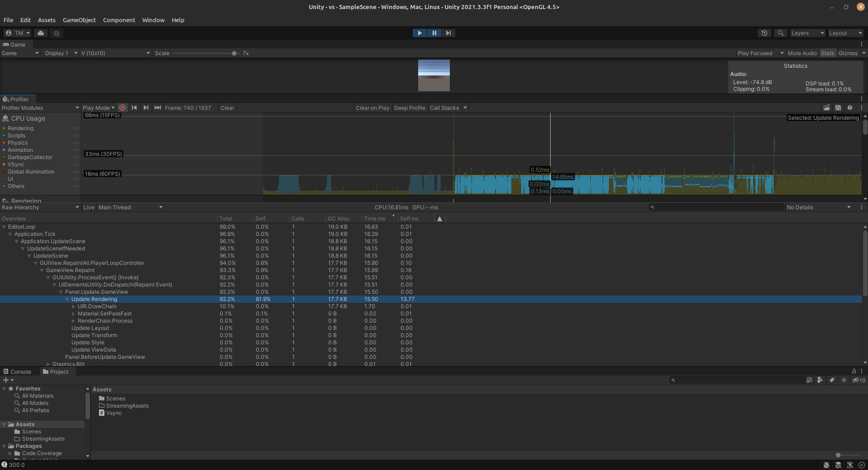Switch to the Console tab

click(x=17, y=372)
